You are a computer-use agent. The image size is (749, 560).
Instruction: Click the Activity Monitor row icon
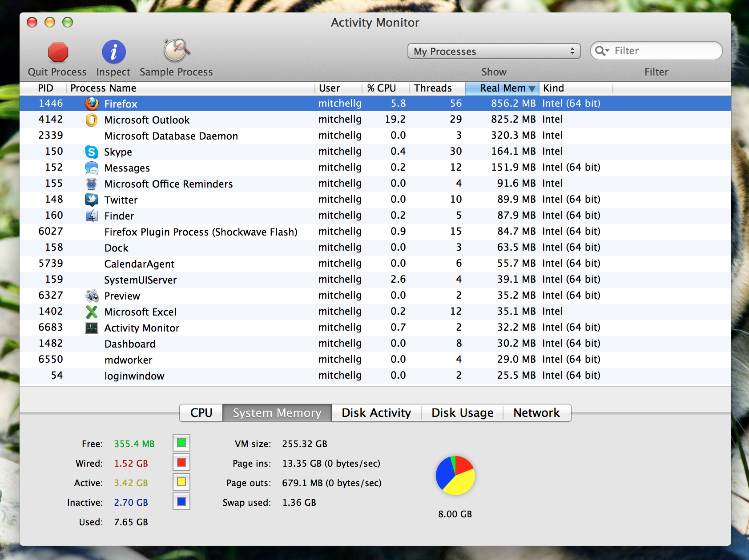tap(92, 328)
